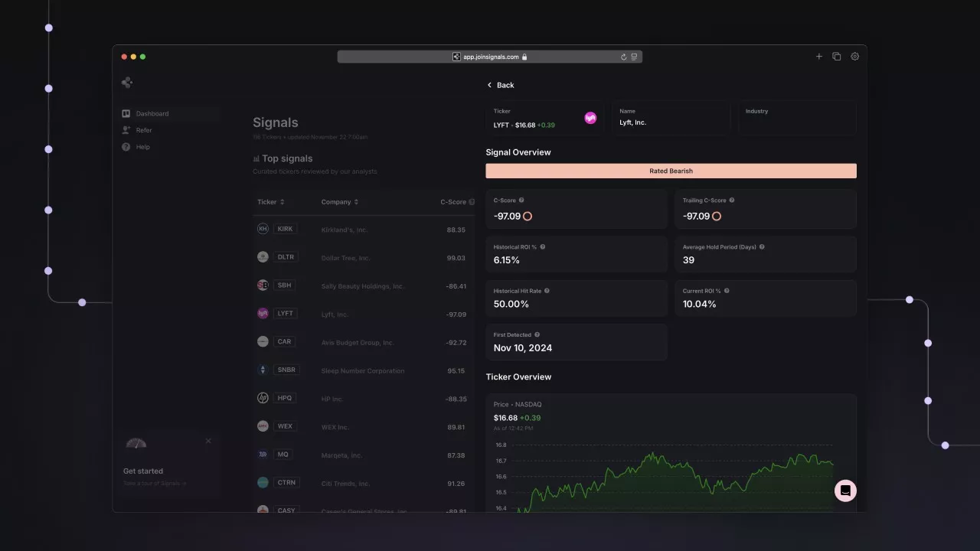Viewport: 980px width, 551px height.
Task: Click the Trailing C-Score help icon
Action: 732,201
